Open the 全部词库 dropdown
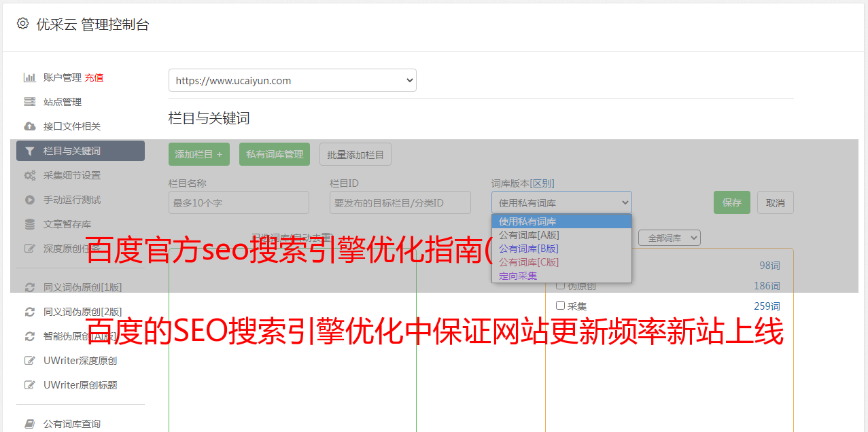The width and height of the screenshot is (868, 432). point(670,238)
